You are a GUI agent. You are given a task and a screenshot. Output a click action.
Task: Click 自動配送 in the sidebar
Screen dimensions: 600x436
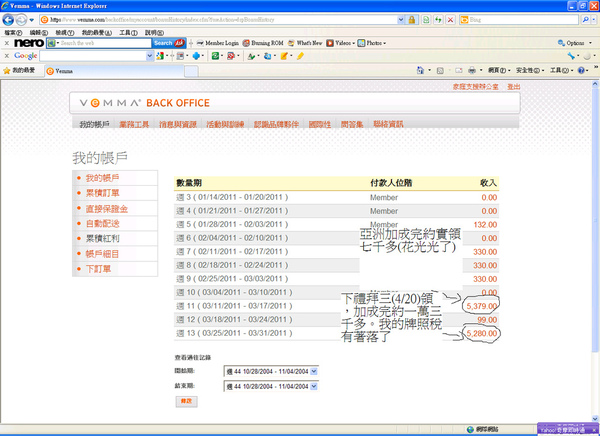pos(103,224)
